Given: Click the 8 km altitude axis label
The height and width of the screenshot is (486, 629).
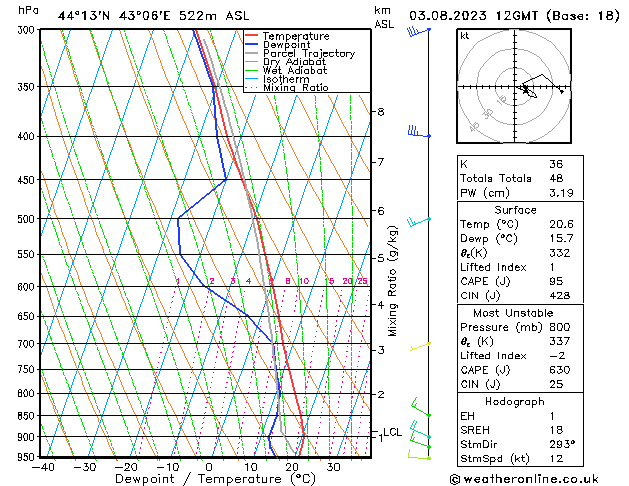Looking at the screenshot, I should pyautogui.click(x=380, y=111).
